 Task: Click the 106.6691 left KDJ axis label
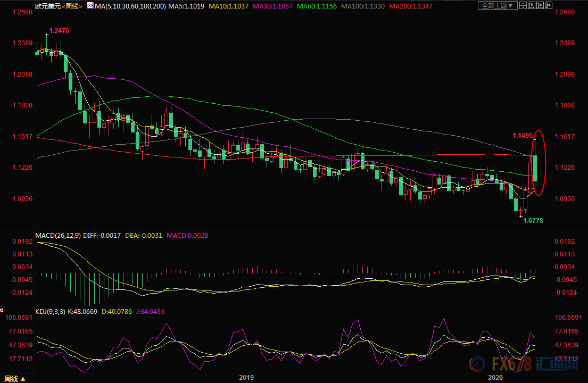19,318
